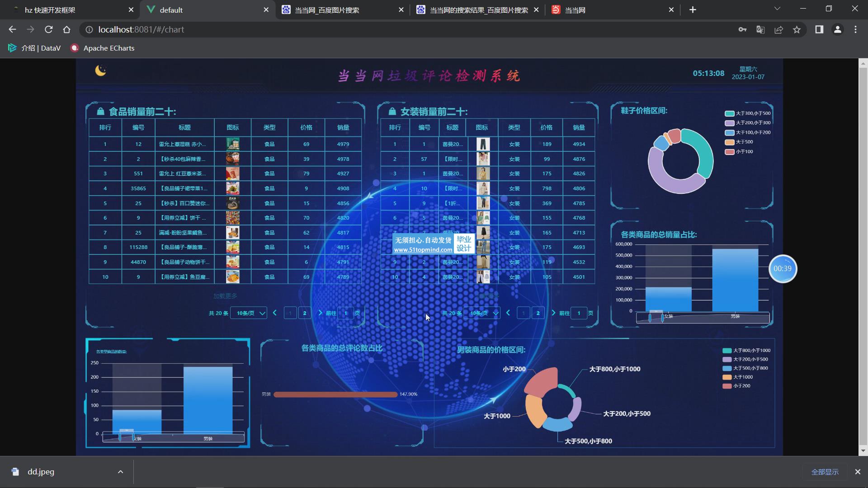Viewport: 868px width, 488px height.
Task: Click the address bar URL
Action: [141, 29]
